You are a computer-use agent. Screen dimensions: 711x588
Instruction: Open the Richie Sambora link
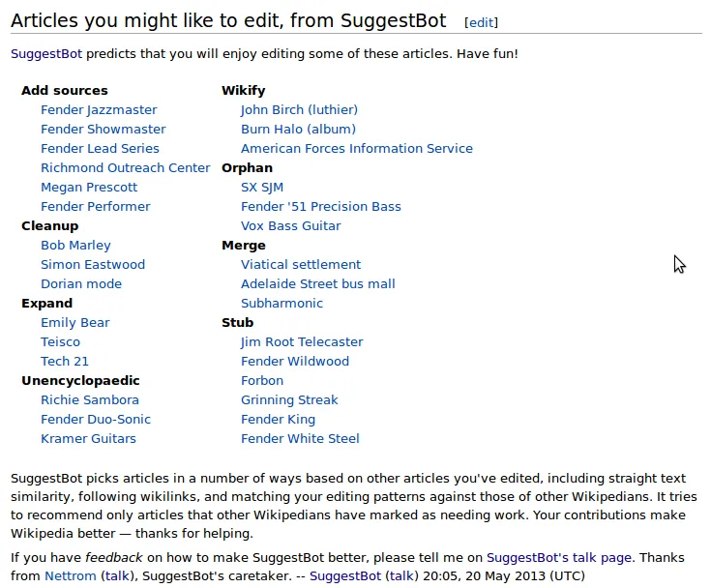click(90, 400)
